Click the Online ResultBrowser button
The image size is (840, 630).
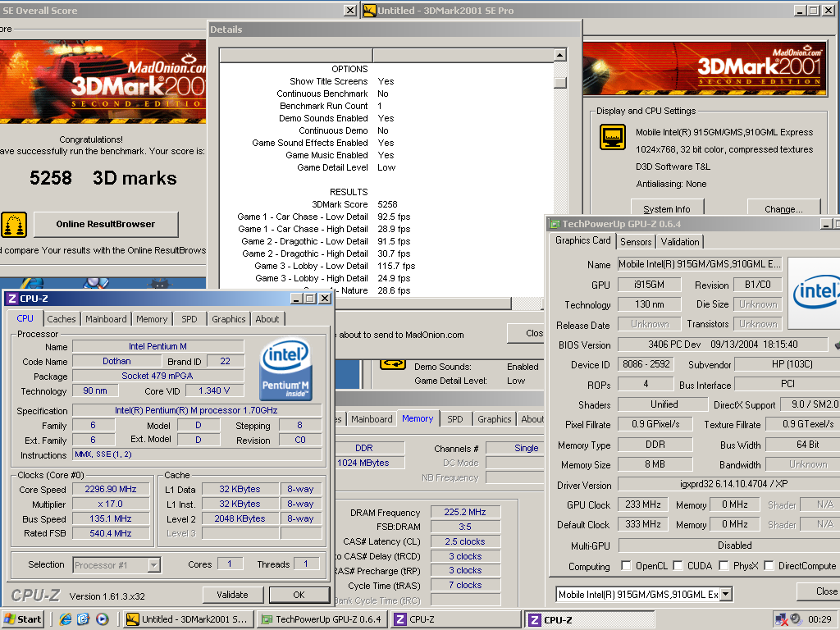tap(106, 225)
